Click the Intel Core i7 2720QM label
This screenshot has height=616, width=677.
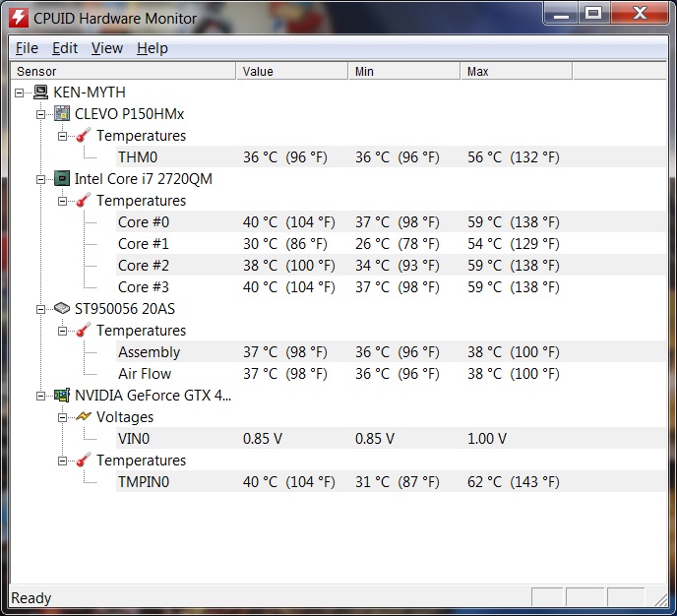pos(144,178)
